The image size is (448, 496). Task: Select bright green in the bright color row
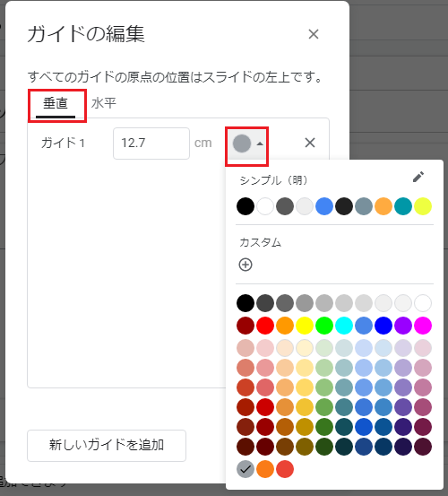tap(324, 326)
